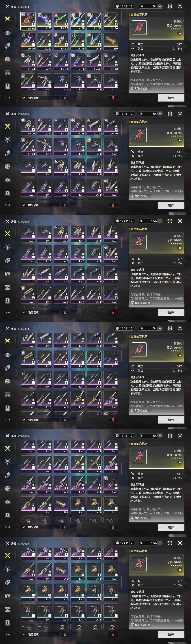Image resolution: width=191 pixels, height=644 pixels.
Task: Toggle sidebar collapse arrows at bottom of topmost sidebar
Action: (x=7, y=98)
